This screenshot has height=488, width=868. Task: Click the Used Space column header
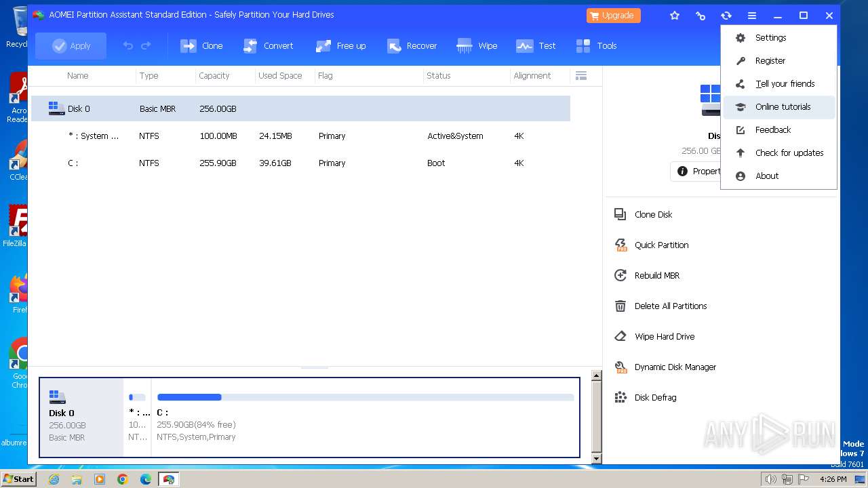tap(280, 76)
